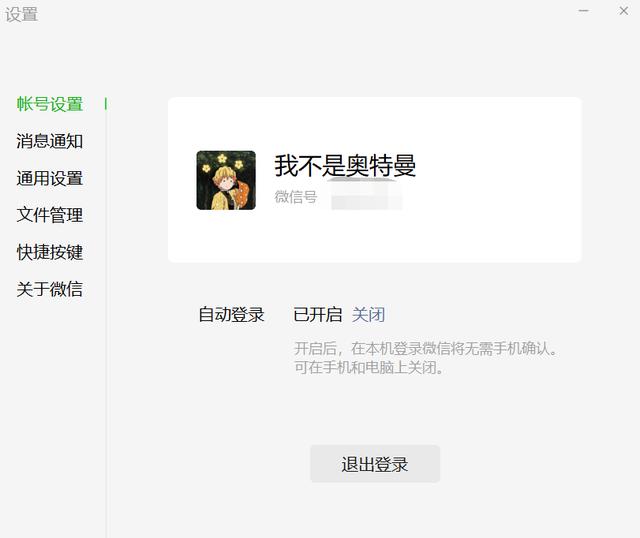Switch to 消息通知 settings

50,141
